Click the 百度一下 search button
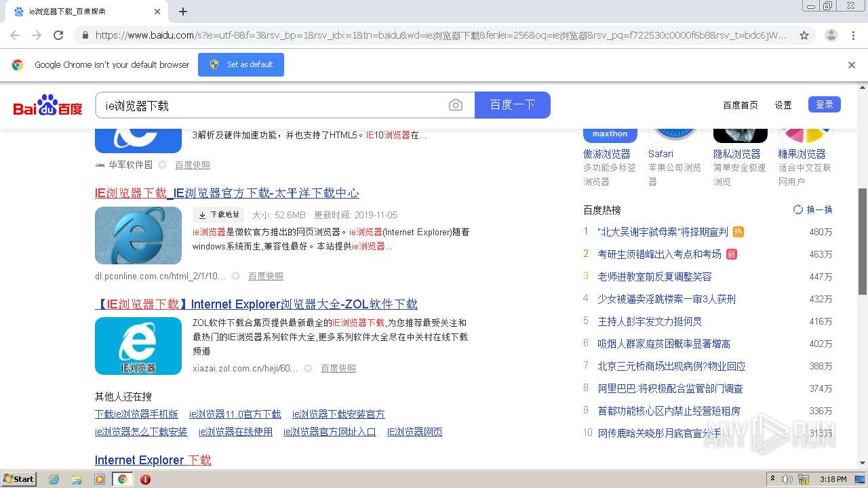This screenshot has width=868, height=488. point(513,105)
